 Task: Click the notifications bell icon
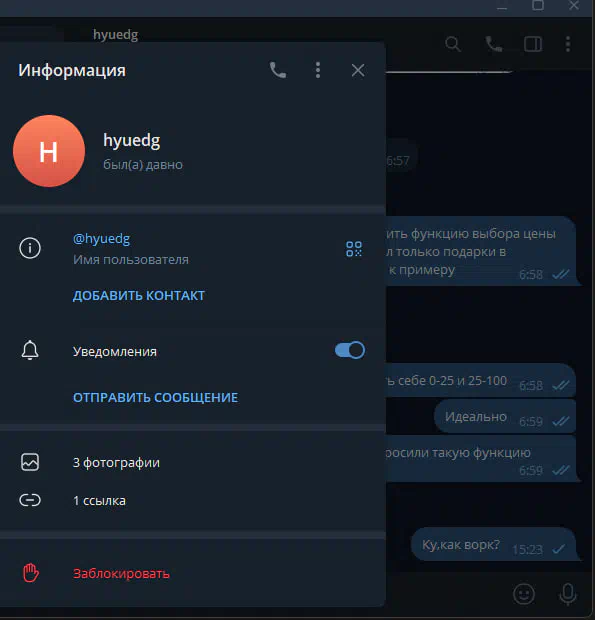pos(30,350)
